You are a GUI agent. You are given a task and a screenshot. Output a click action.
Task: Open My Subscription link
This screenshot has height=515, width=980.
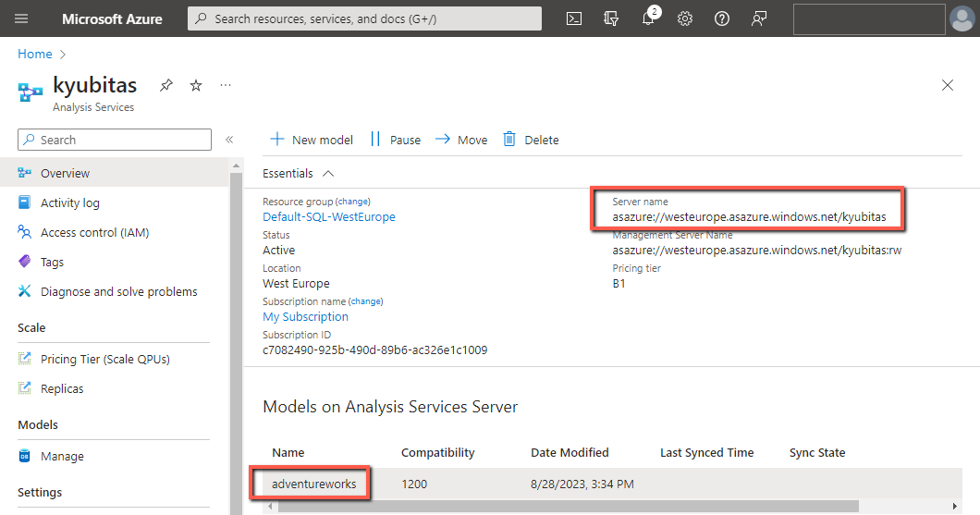[305, 317]
